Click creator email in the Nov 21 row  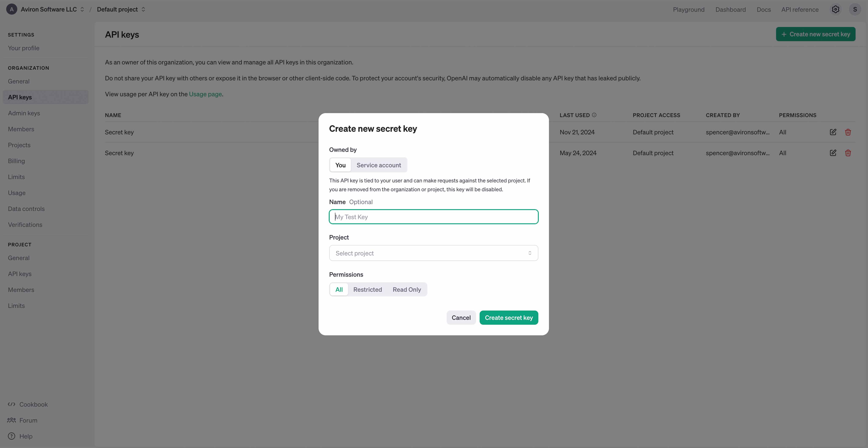(x=738, y=132)
